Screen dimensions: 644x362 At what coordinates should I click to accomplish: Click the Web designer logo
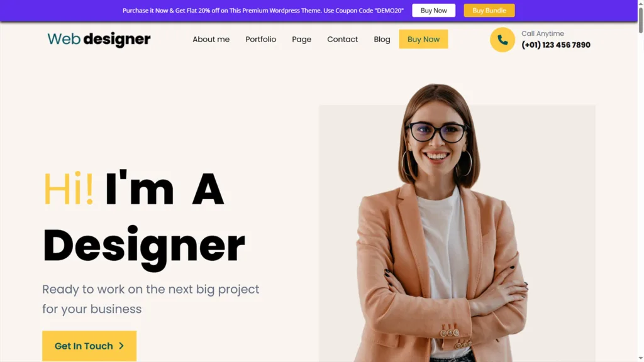click(99, 40)
